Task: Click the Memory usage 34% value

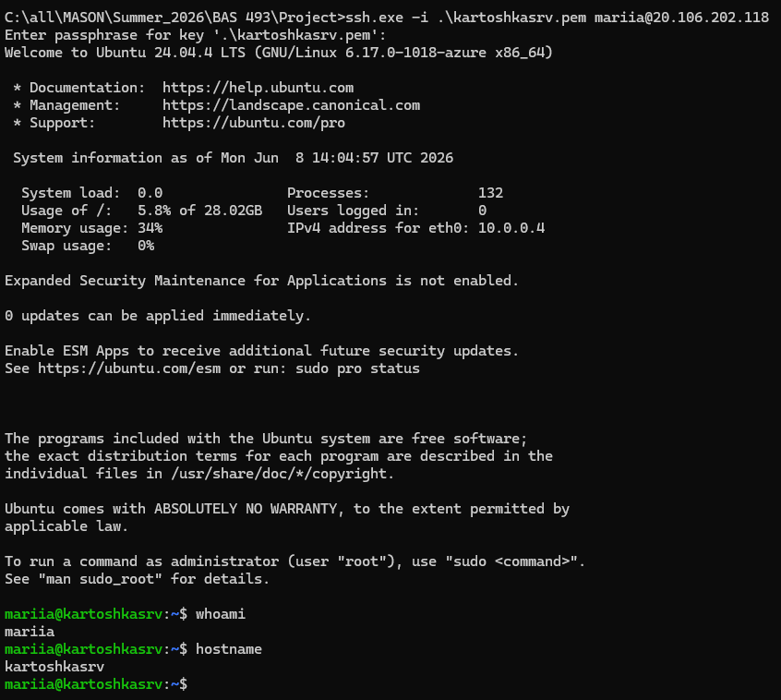Action: 150,228
